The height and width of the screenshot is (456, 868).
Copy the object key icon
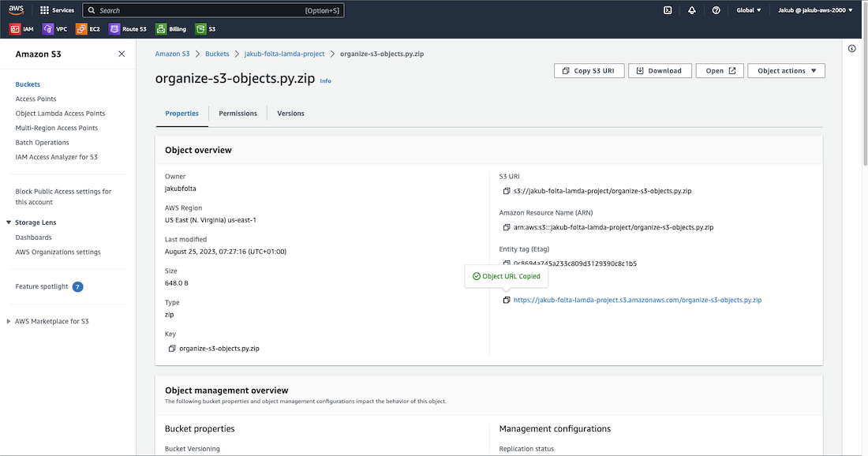(x=172, y=348)
